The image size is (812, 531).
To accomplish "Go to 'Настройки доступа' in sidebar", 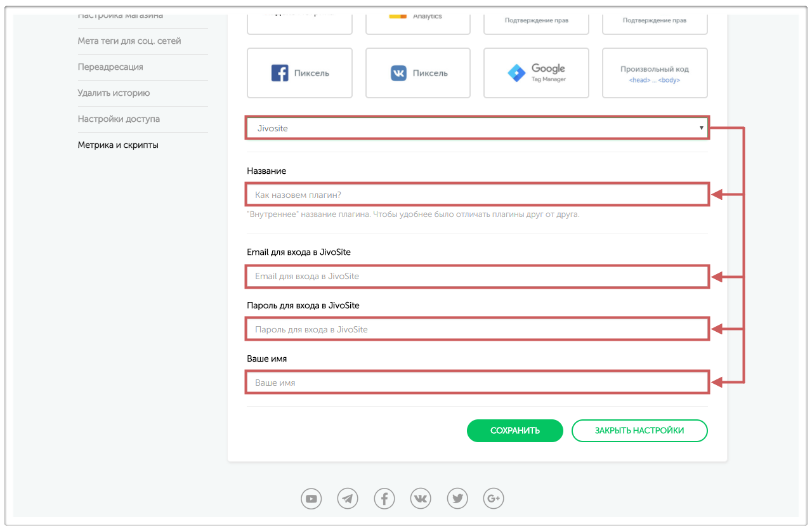I will pos(119,119).
